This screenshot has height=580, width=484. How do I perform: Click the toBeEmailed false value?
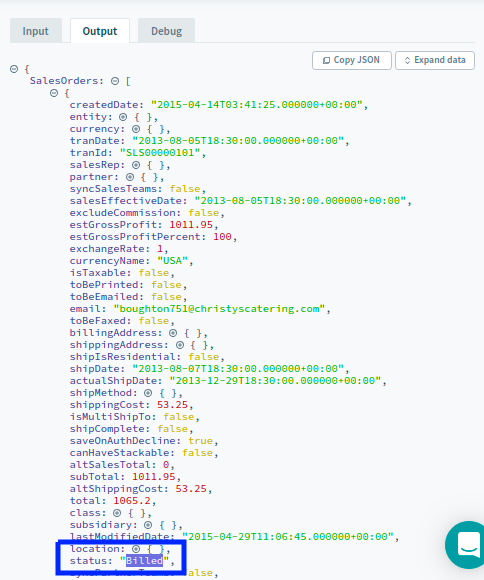[x=166, y=297]
